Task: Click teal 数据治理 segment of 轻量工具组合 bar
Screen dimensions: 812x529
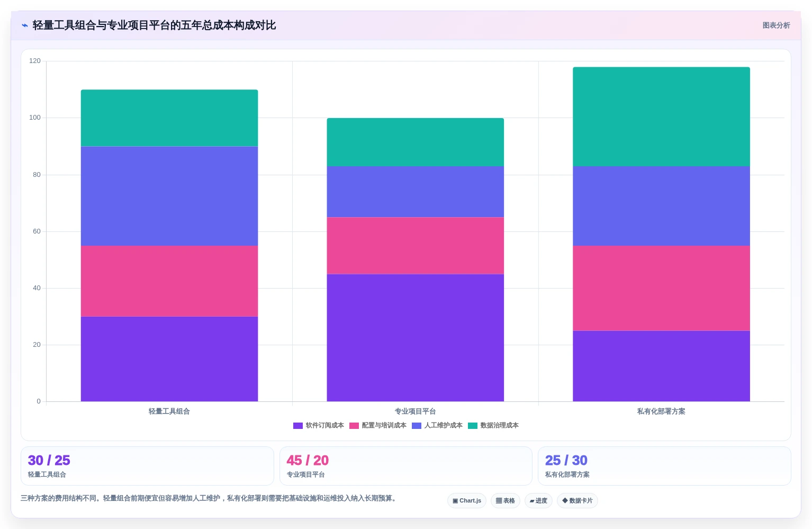Action: pos(169,118)
